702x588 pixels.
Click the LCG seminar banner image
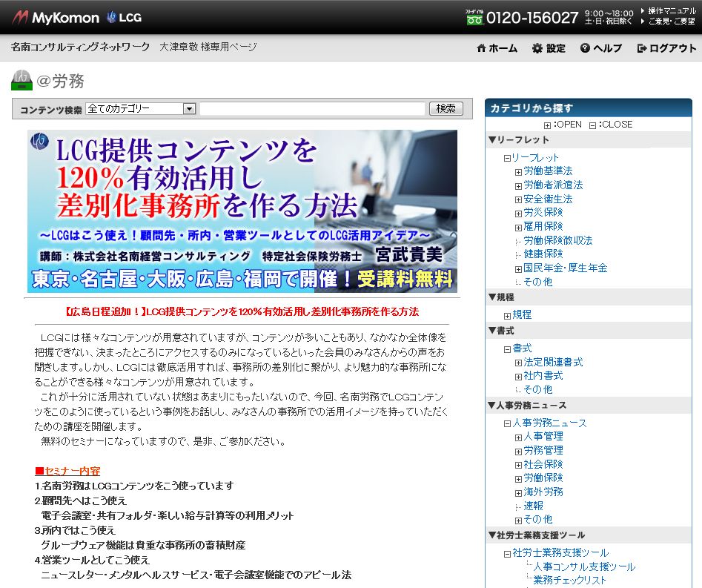(x=242, y=211)
